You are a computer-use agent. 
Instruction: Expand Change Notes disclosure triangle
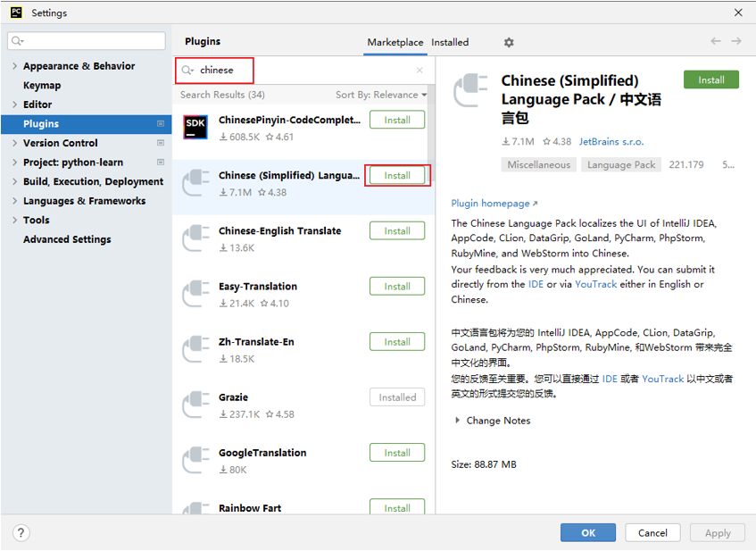pyautogui.click(x=458, y=421)
